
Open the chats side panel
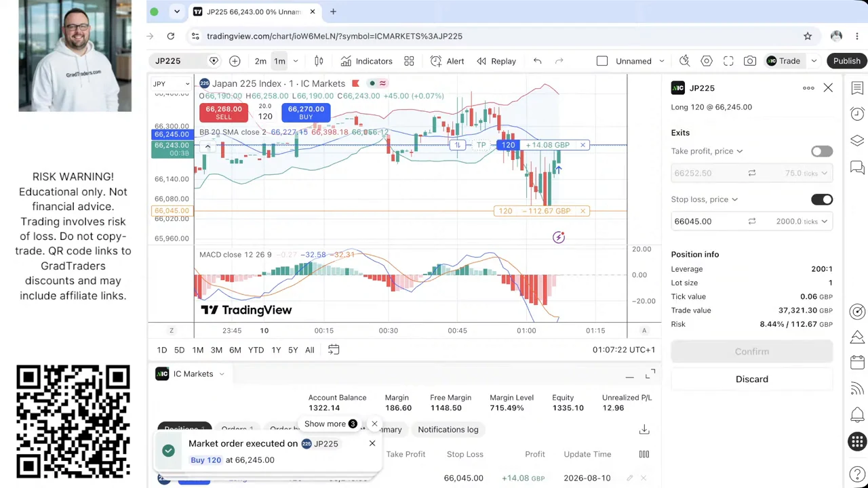pyautogui.click(x=857, y=167)
